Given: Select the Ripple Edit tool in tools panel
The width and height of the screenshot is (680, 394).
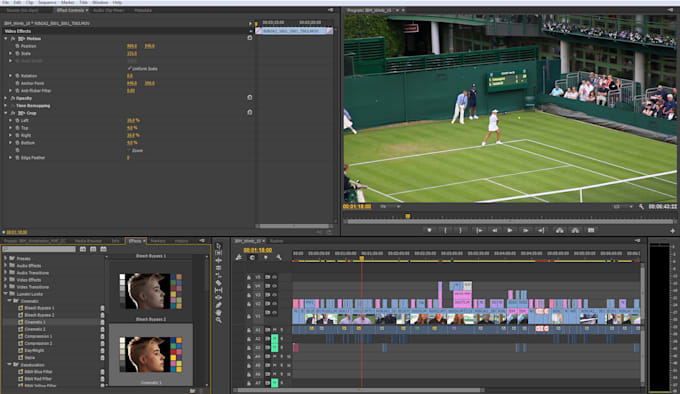Looking at the screenshot, I should 219,260.
